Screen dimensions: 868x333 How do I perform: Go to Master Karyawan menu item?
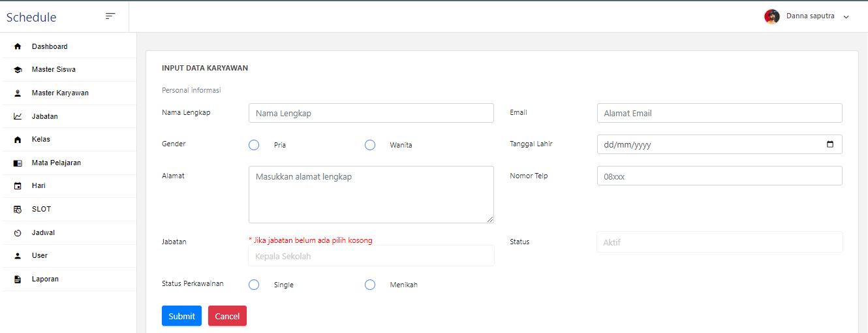[60, 93]
